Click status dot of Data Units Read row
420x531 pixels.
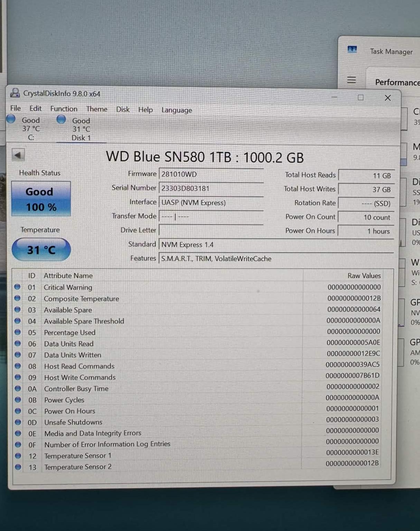pyautogui.click(x=18, y=344)
